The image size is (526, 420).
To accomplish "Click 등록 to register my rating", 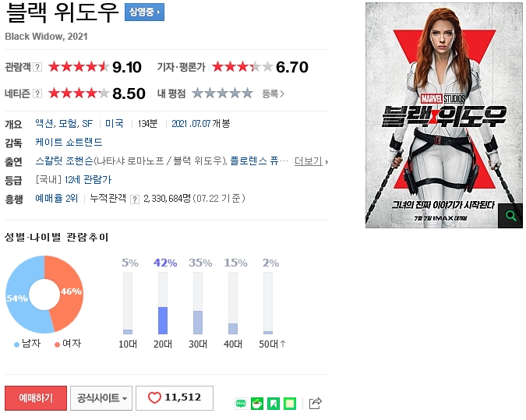I will [273, 94].
